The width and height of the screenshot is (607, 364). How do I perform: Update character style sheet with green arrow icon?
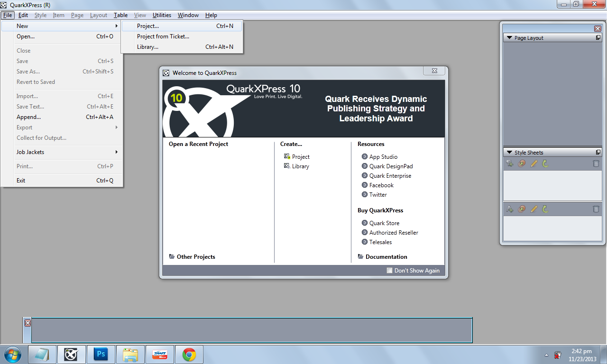pos(544,209)
